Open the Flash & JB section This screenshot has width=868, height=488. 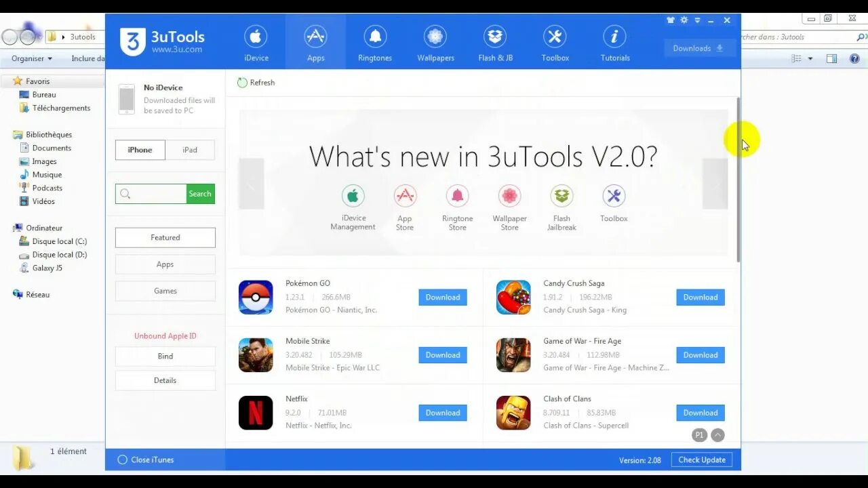495,43
